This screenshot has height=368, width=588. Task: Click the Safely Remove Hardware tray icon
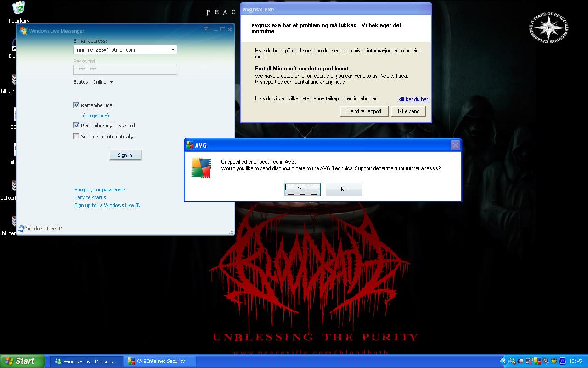pos(521,361)
